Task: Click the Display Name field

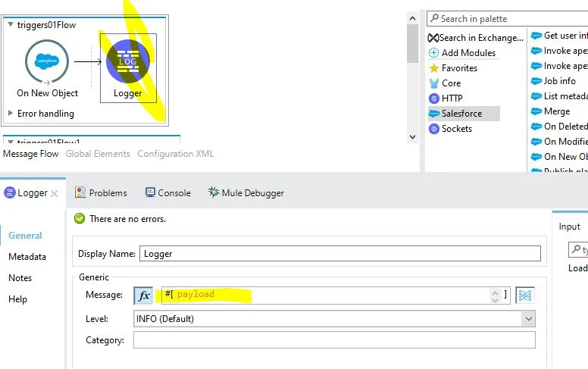Action: tap(340, 254)
